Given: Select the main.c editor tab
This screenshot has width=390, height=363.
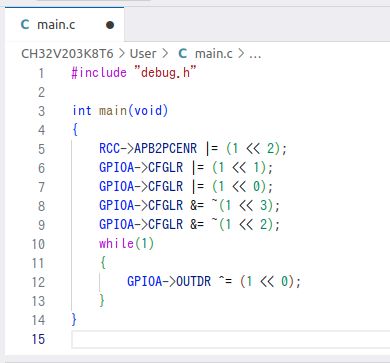Looking at the screenshot, I should tap(65, 24).
